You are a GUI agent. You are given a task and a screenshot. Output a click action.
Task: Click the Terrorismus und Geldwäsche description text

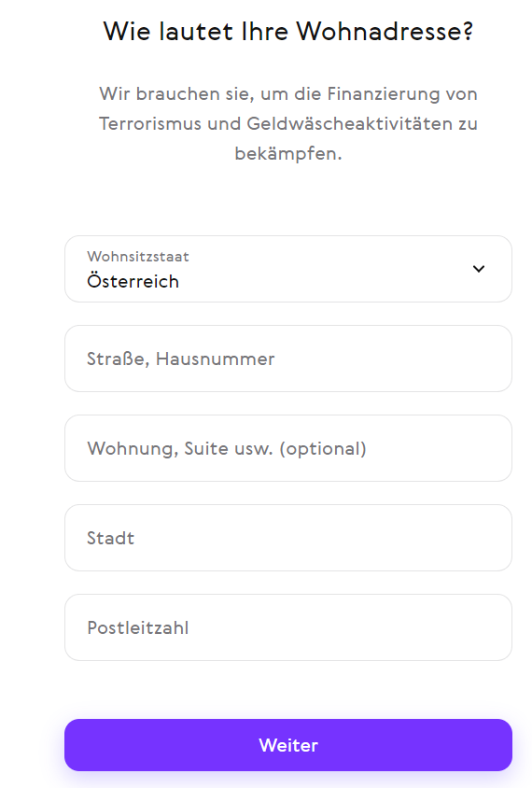tap(288, 123)
